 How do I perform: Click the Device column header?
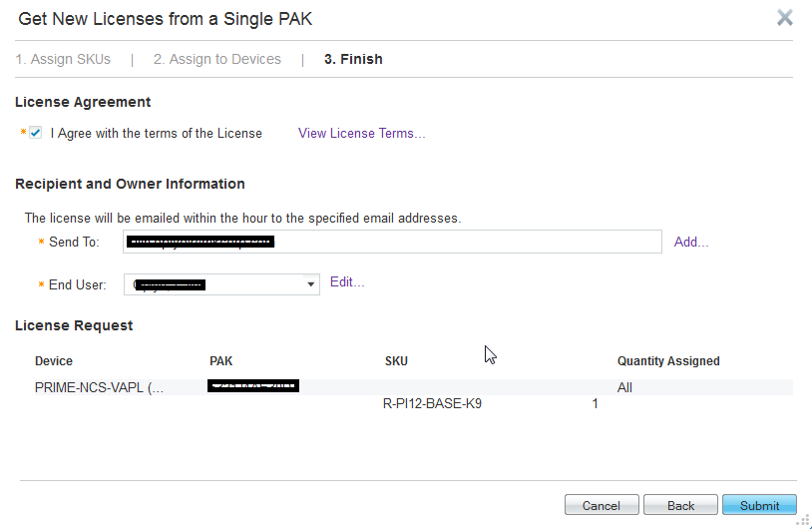click(54, 360)
